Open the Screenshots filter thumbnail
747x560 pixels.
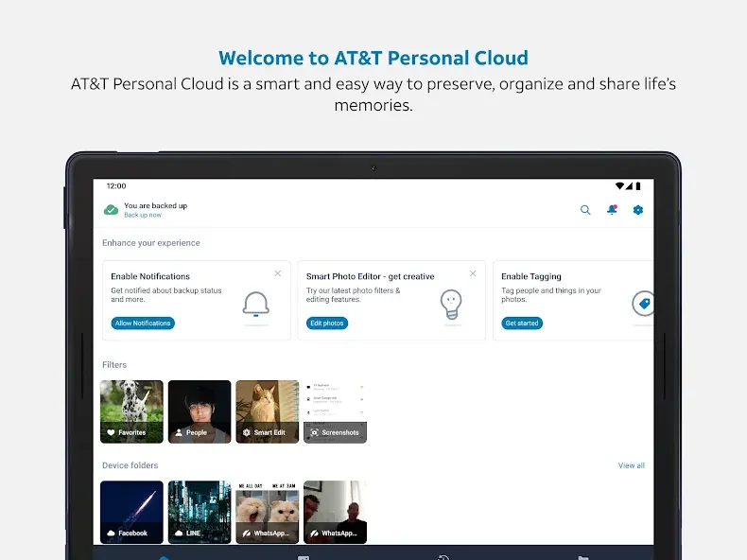pyautogui.click(x=336, y=411)
